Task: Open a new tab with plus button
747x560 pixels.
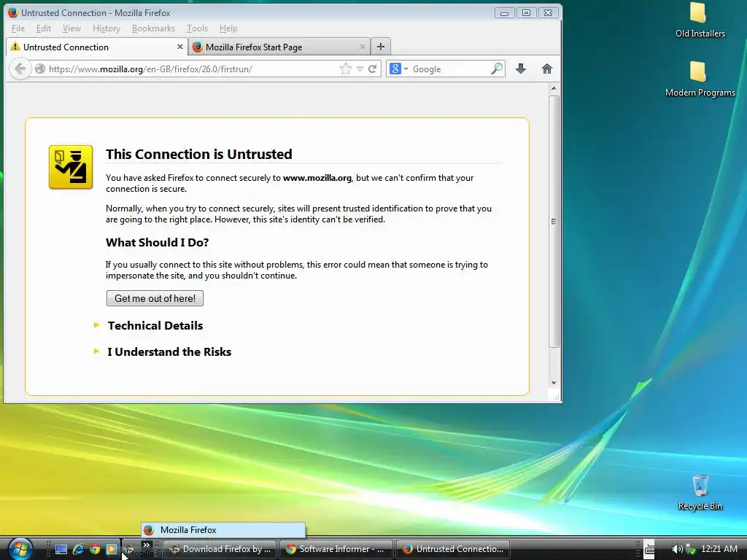Action: [381, 47]
